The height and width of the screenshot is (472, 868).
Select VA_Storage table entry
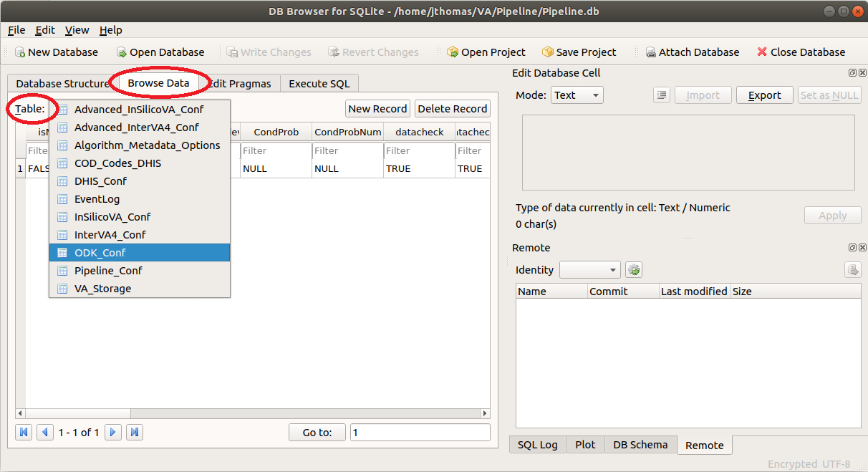(140, 289)
